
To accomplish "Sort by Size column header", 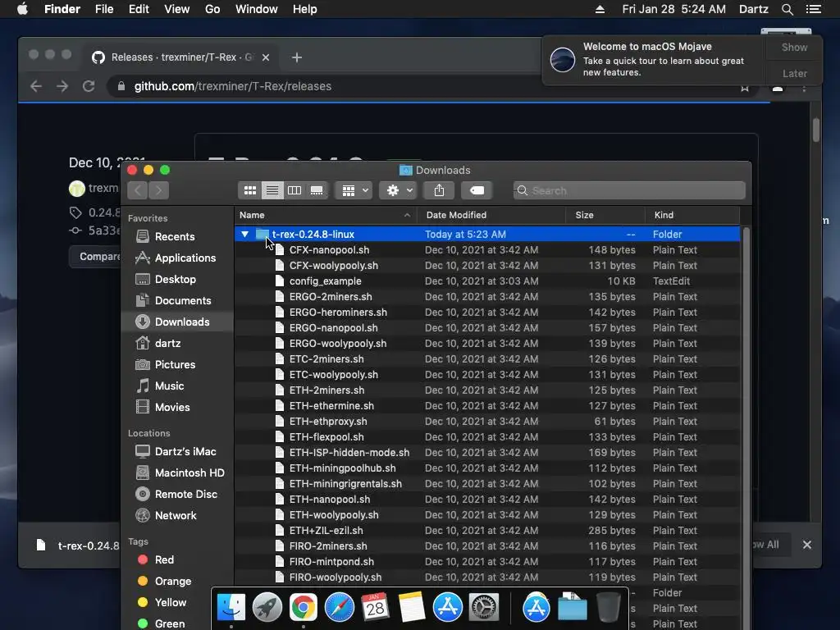I will click(x=605, y=215).
